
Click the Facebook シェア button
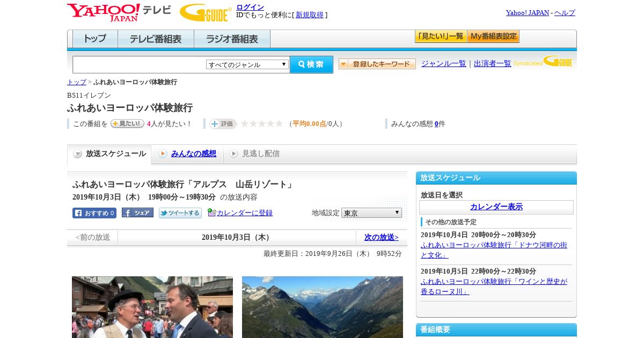(x=137, y=213)
